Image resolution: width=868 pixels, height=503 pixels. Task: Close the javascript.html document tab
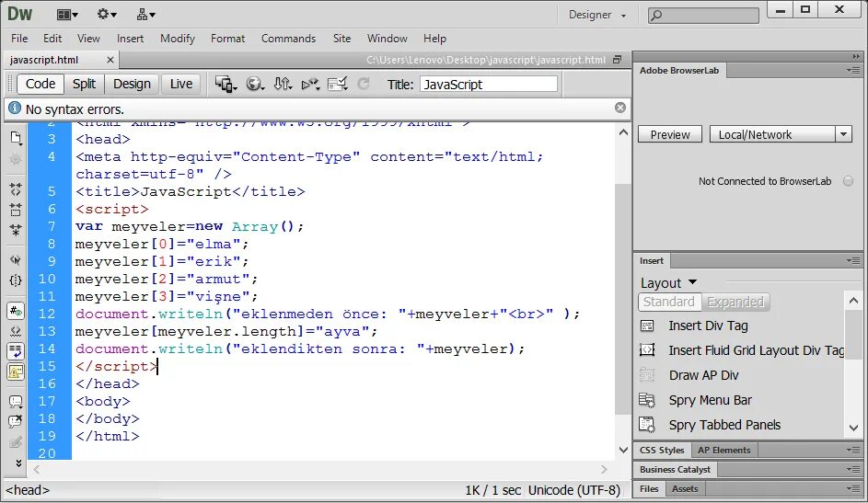tap(110, 60)
